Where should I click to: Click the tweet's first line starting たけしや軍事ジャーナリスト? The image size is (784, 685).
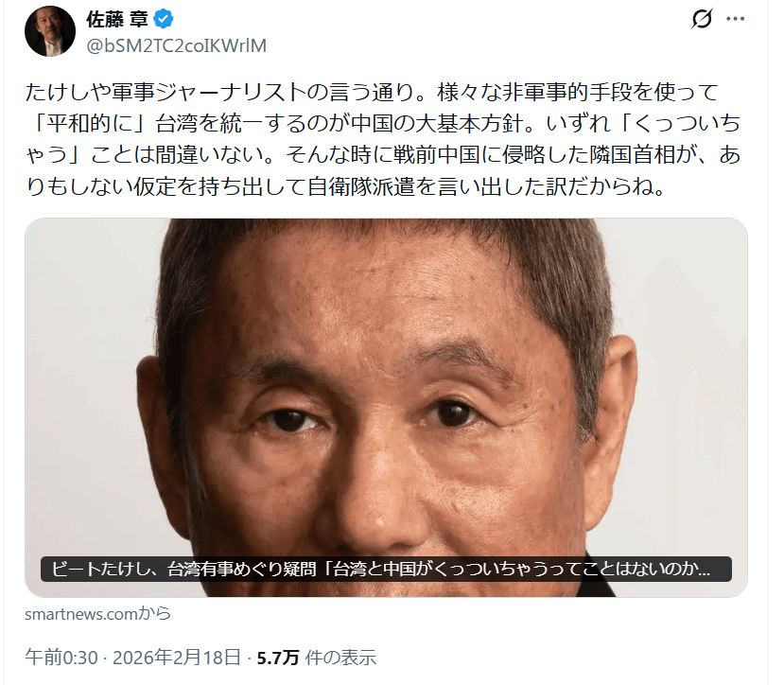pos(372,92)
